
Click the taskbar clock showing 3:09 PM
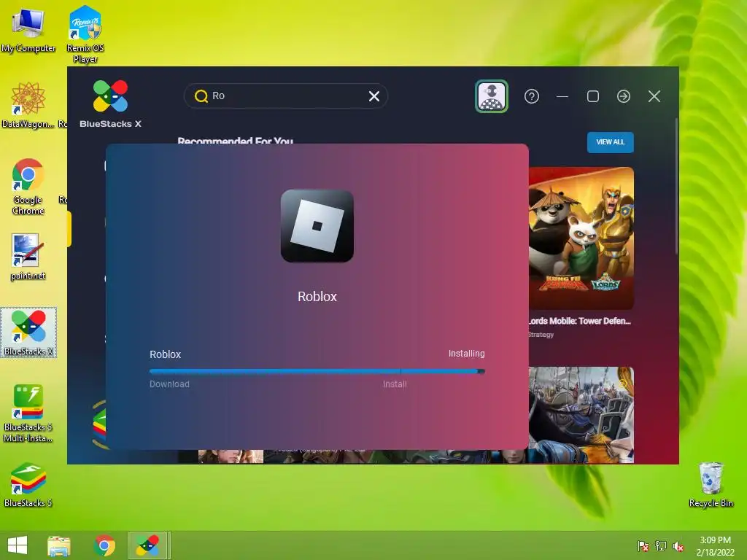click(x=715, y=546)
